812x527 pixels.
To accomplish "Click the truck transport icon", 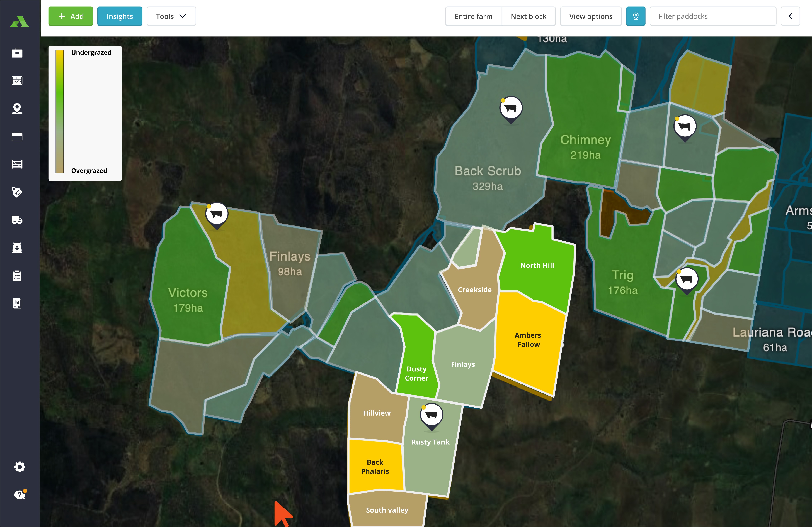I will [x=17, y=220].
